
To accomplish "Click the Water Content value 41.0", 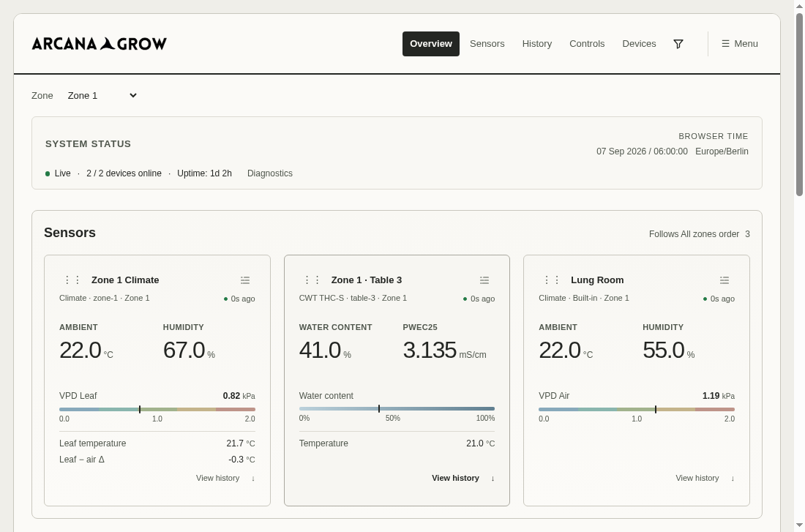I will [x=320, y=351].
